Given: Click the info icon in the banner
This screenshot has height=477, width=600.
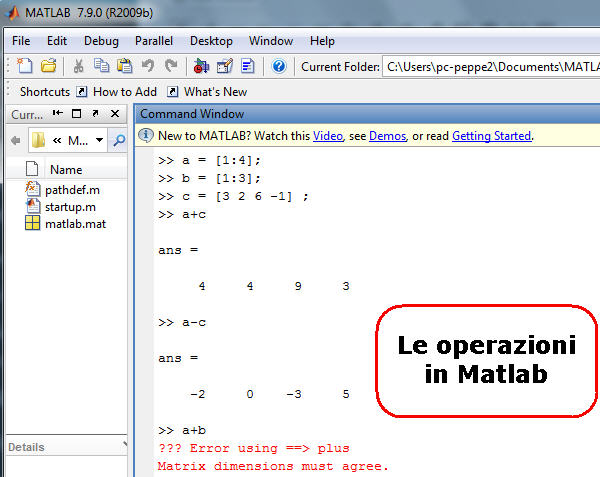Looking at the screenshot, I should 145,135.
